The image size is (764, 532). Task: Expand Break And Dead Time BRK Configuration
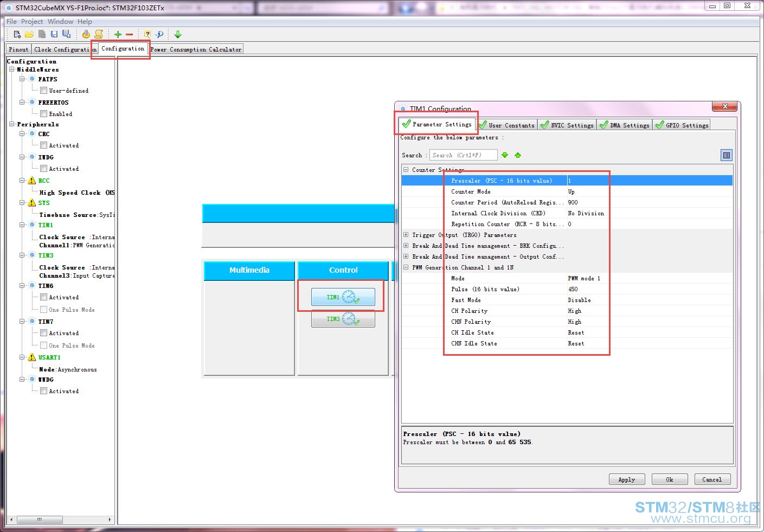click(x=406, y=246)
